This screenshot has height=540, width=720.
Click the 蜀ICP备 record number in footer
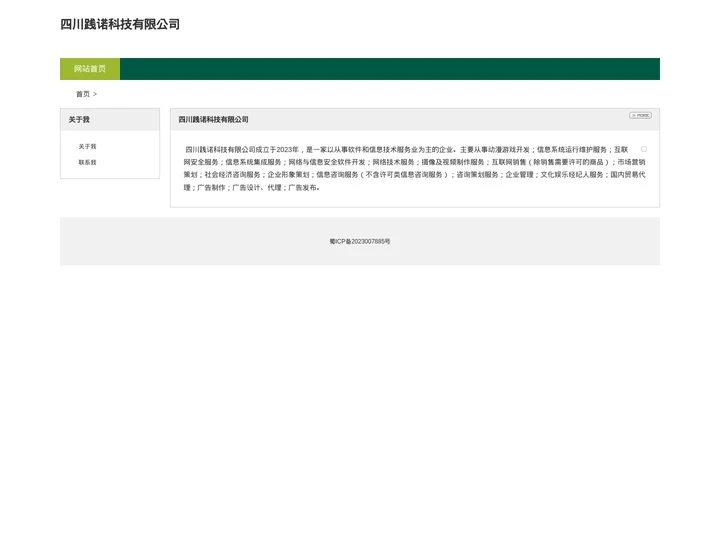(x=360, y=242)
